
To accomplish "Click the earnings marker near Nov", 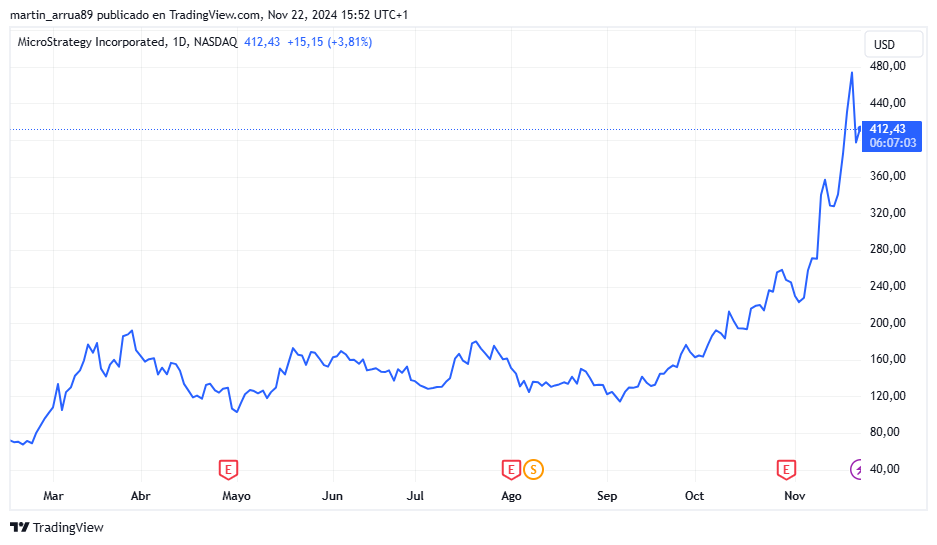I will (x=786, y=470).
